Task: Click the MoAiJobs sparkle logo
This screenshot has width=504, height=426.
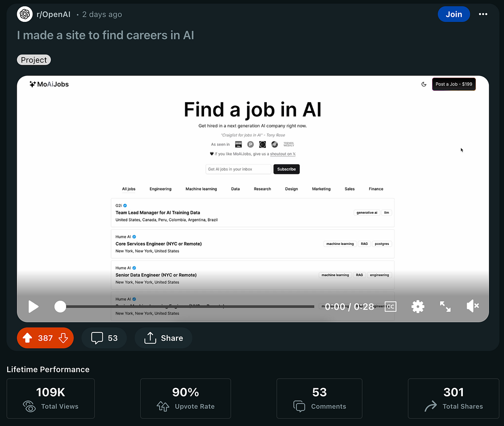Action: point(32,84)
